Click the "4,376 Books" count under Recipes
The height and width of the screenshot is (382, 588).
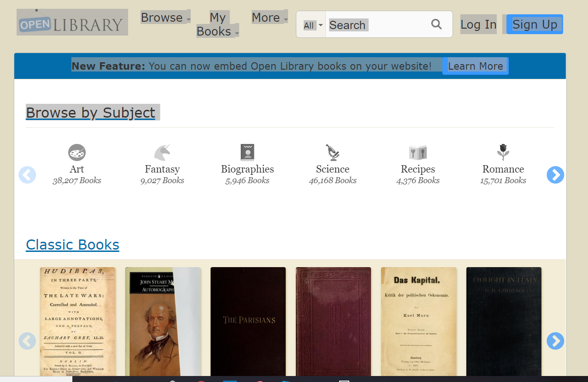pos(418,180)
